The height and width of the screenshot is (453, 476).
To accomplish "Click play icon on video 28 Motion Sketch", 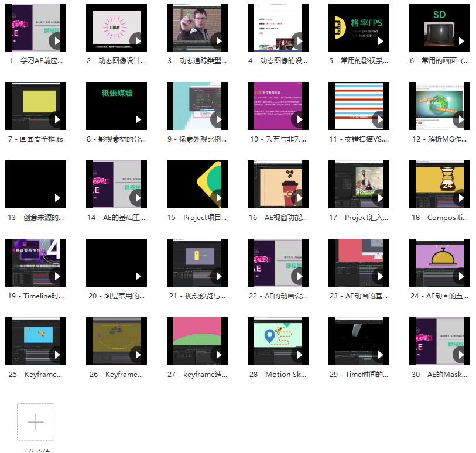I will (x=299, y=355).
